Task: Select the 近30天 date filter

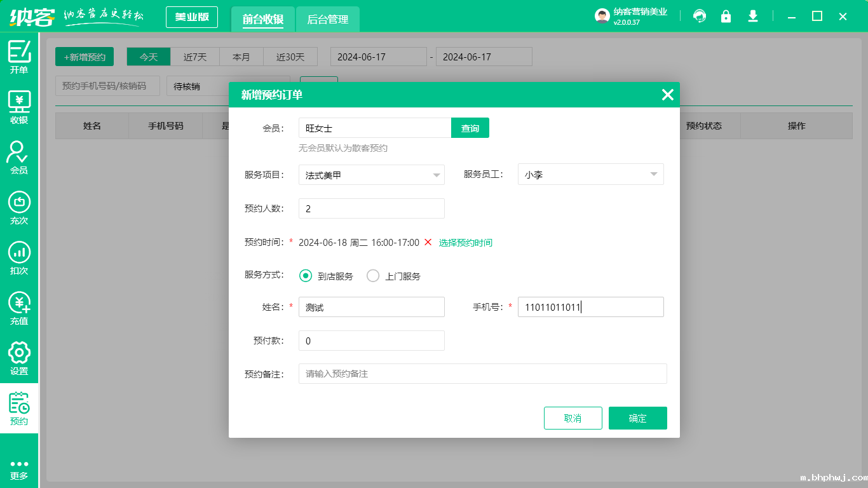Action: [290, 57]
